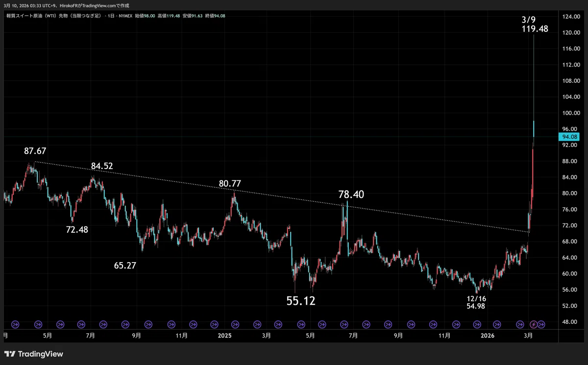Click the 終値94.08 close value in header
Screen dimensions: 588x365
pyautogui.click(x=215, y=16)
